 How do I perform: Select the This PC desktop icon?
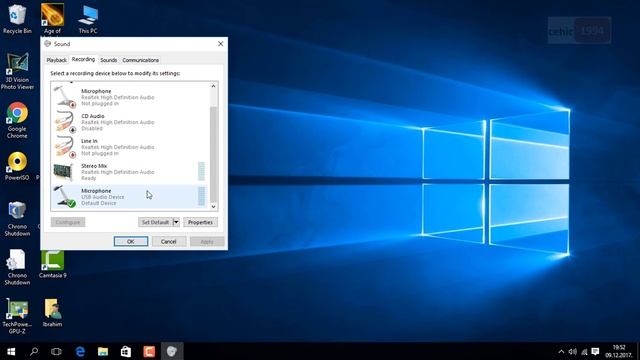(88, 19)
